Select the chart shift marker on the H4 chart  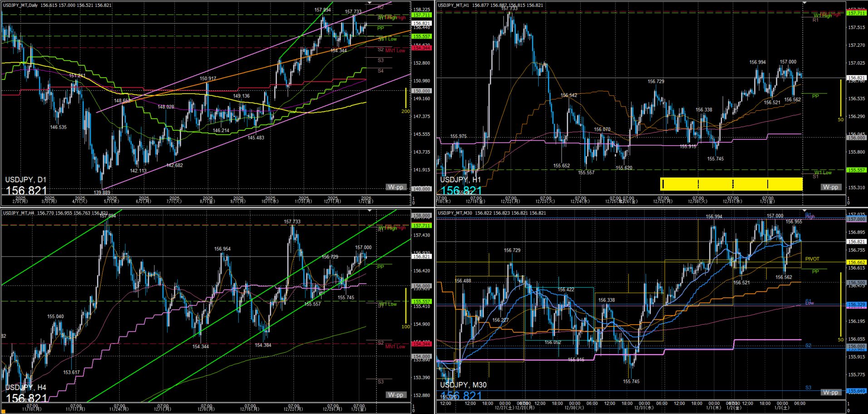369,211
